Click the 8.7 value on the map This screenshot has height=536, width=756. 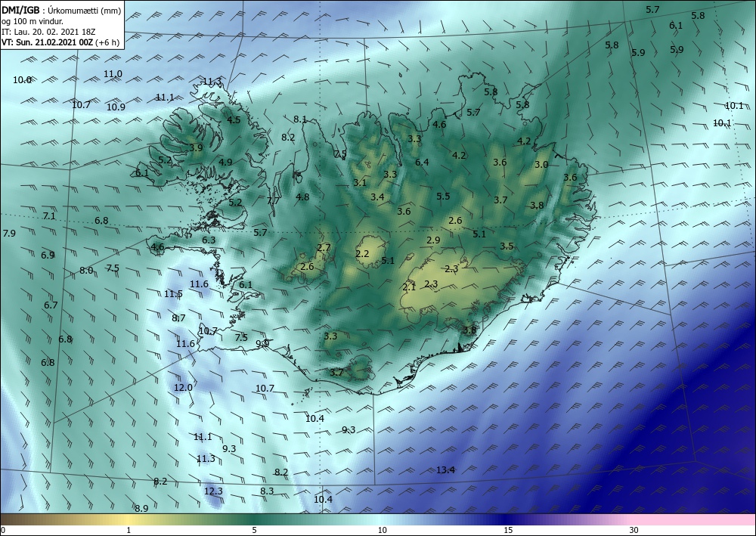tap(178, 318)
